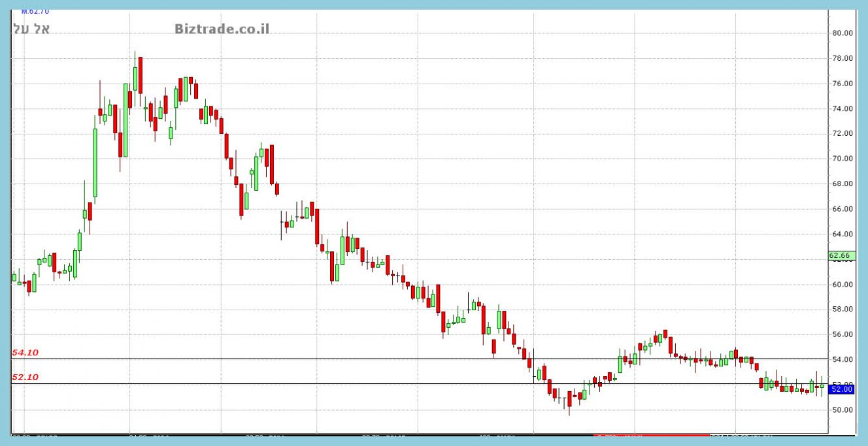Viewport: 868px width, 446px height.
Task: Click the 78.00 price axis label
Action: click(x=843, y=59)
